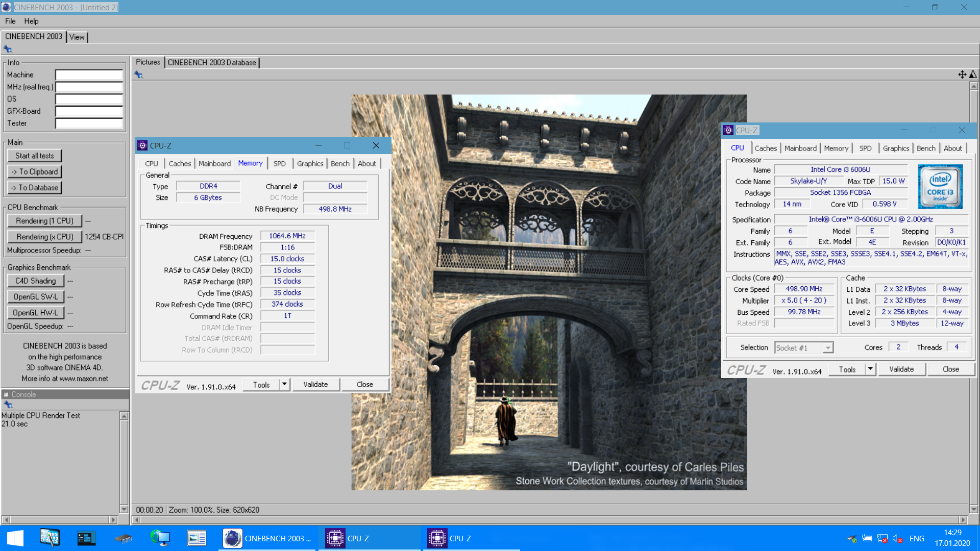Open the Windows Start menu
Viewport: 980px width, 551px height.
pyautogui.click(x=15, y=538)
